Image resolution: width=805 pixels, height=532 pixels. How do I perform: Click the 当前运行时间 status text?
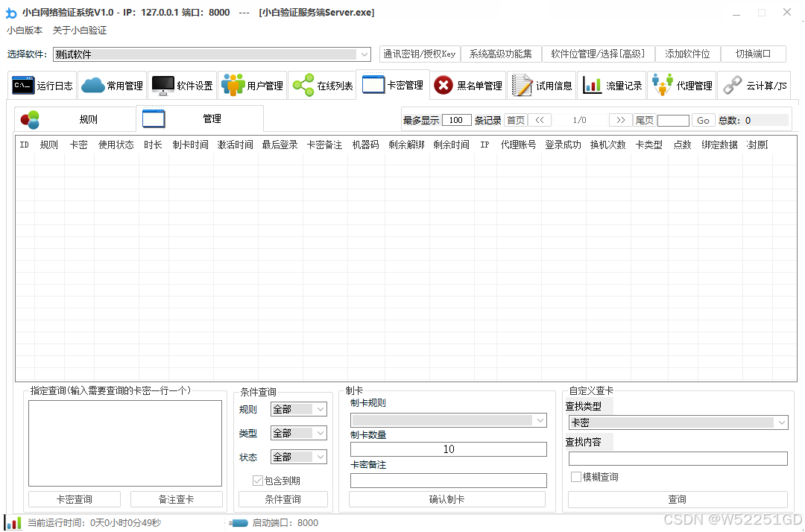94,523
